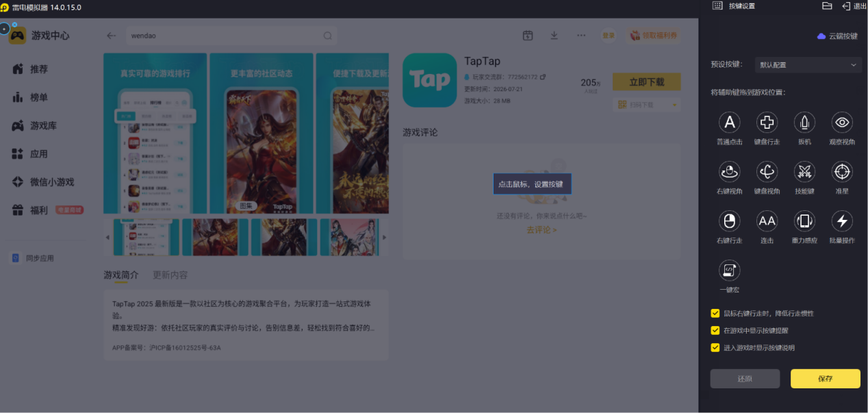Select the 右键行走 mouse walk icon

click(x=730, y=221)
